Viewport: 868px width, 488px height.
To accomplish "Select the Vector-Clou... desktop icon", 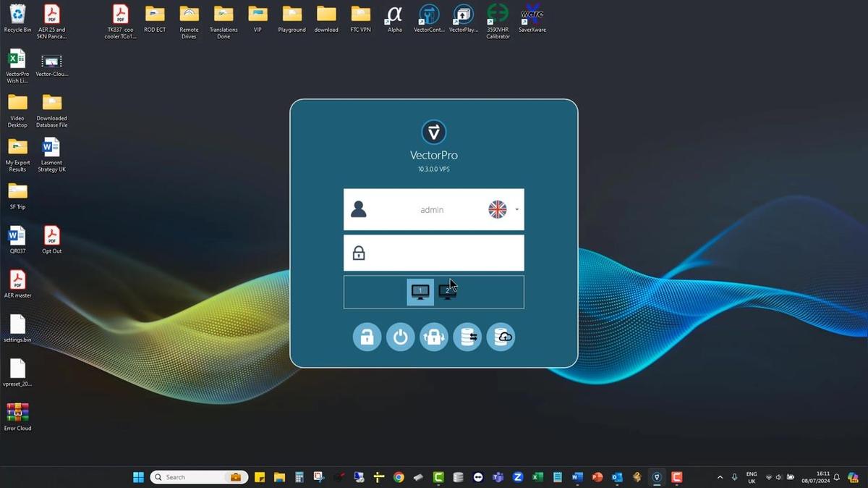I will [x=51, y=64].
